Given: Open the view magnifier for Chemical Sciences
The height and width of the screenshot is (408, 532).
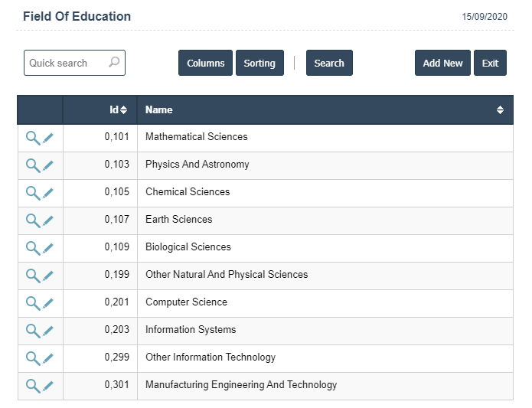Looking at the screenshot, I should 33,193.
